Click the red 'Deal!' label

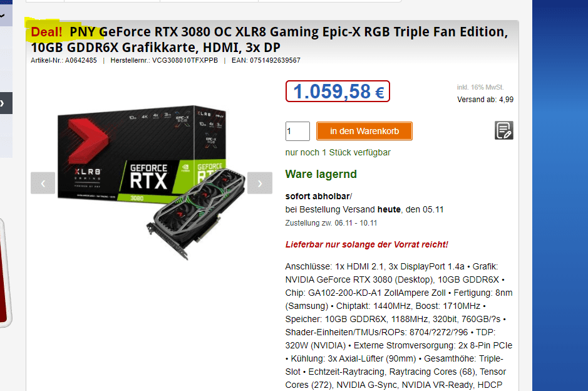tap(46, 32)
